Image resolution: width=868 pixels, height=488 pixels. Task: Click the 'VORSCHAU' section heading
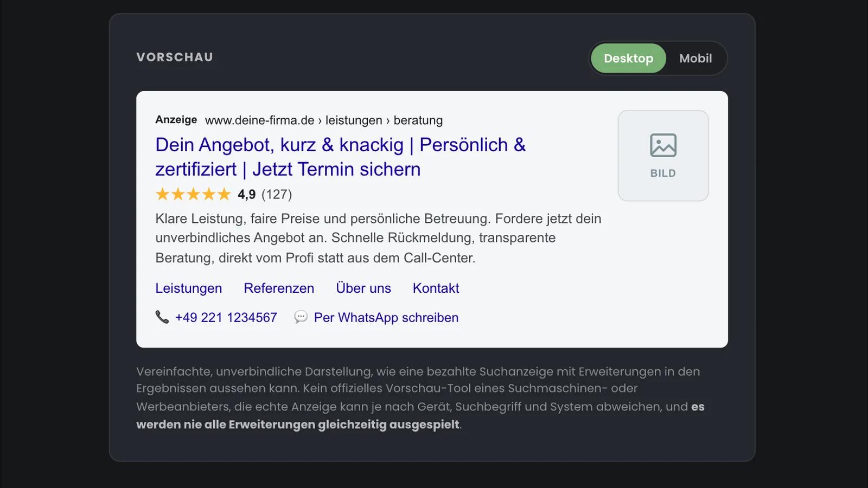175,57
